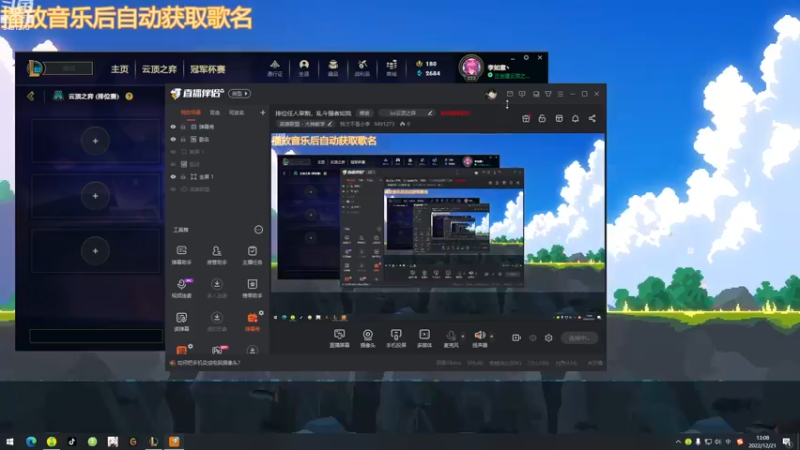
Task: Open 主播任务 tool in the toolbox
Action: (x=252, y=255)
